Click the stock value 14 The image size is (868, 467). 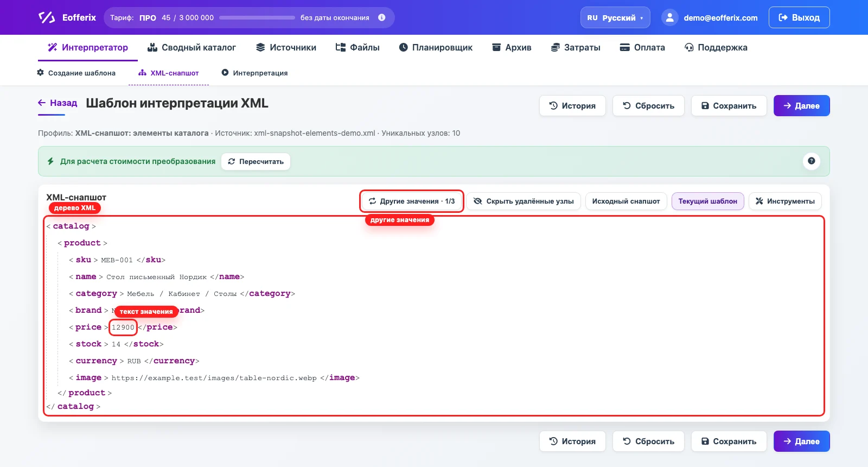(x=116, y=344)
